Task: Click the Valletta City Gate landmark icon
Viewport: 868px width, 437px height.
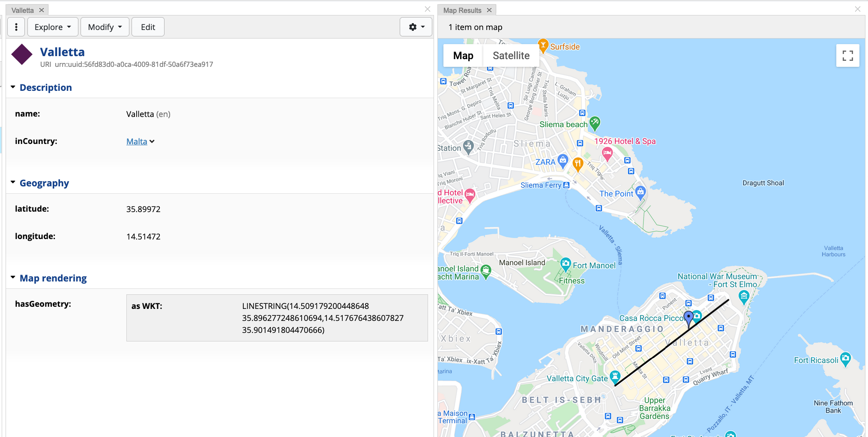Action: [615, 377]
